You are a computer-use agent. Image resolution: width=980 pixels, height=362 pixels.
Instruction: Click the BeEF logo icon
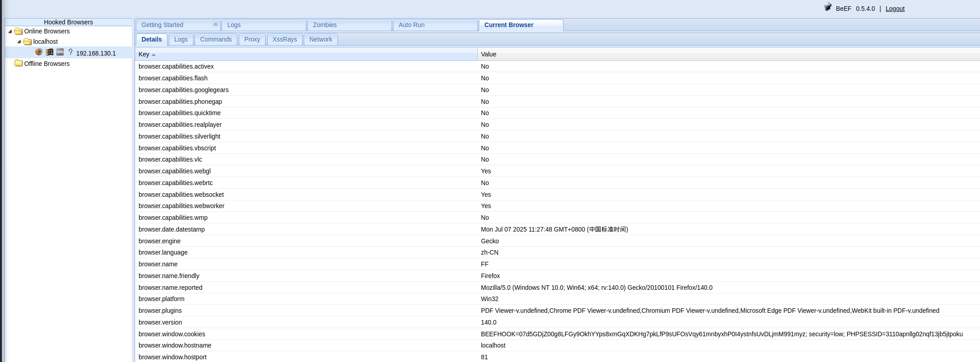pyautogui.click(x=828, y=7)
